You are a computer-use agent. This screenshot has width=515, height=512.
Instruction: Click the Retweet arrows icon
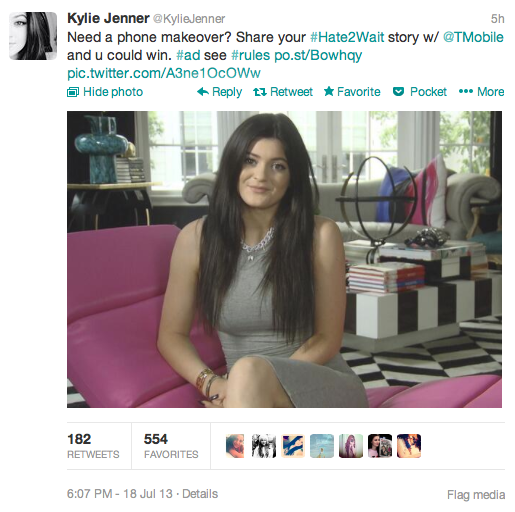(x=260, y=92)
